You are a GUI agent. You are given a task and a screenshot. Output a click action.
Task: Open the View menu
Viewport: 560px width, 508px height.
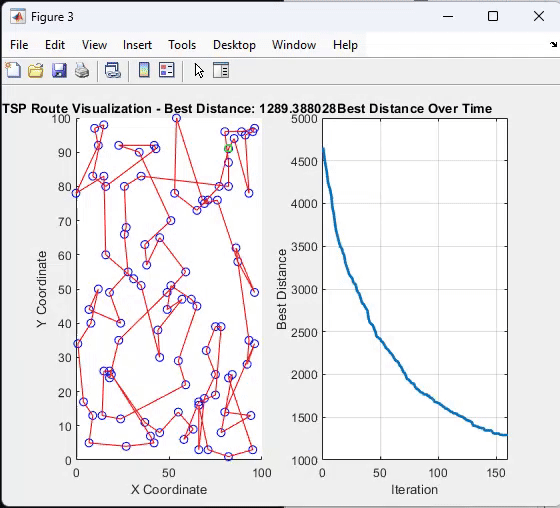(94, 45)
